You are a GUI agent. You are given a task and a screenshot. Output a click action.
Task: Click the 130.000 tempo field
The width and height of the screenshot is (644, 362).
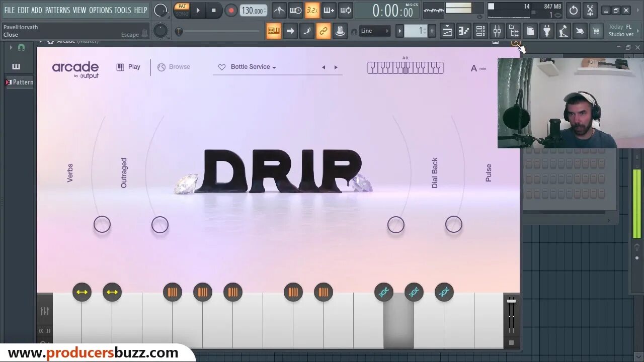click(253, 11)
